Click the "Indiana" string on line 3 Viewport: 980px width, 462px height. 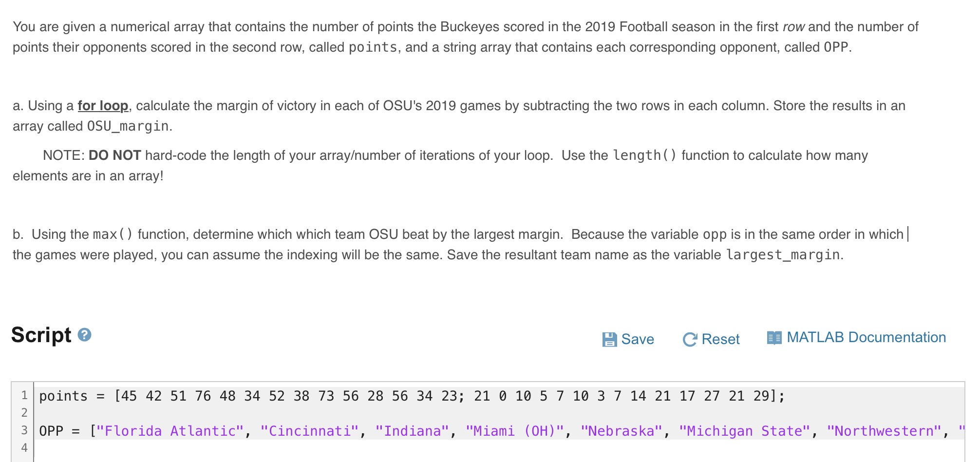[412, 430]
